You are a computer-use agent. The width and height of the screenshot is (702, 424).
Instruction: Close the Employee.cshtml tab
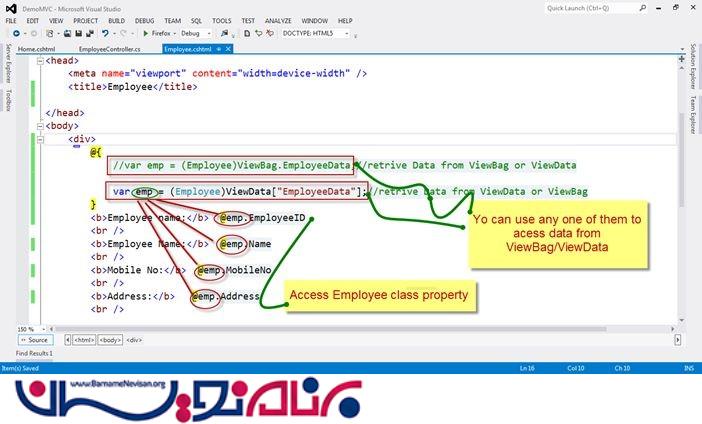[x=228, y=49]
